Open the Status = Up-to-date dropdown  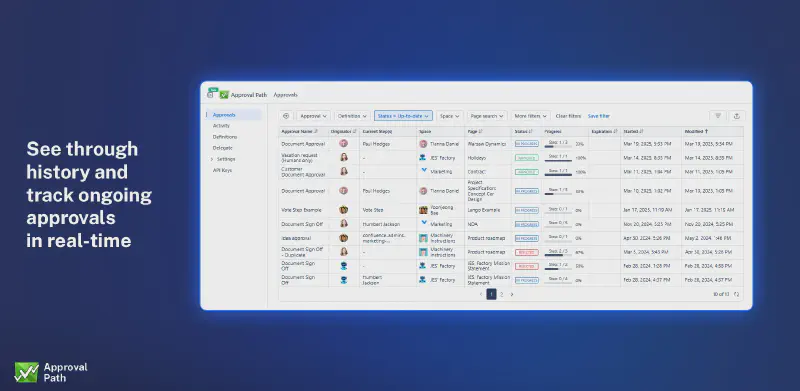pyautogui.click(x=403, y=116)
